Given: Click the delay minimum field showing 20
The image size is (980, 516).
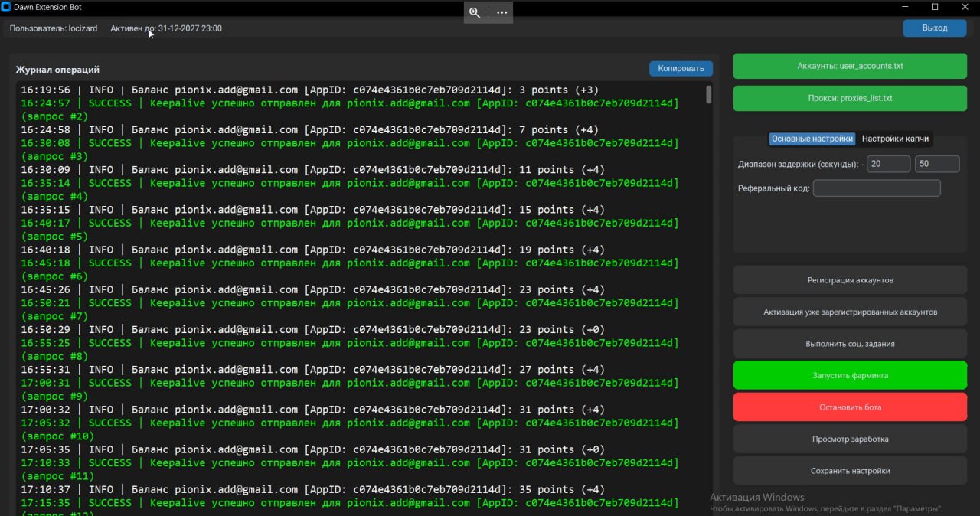Looking at the screenshot, I should click(888, 164).
